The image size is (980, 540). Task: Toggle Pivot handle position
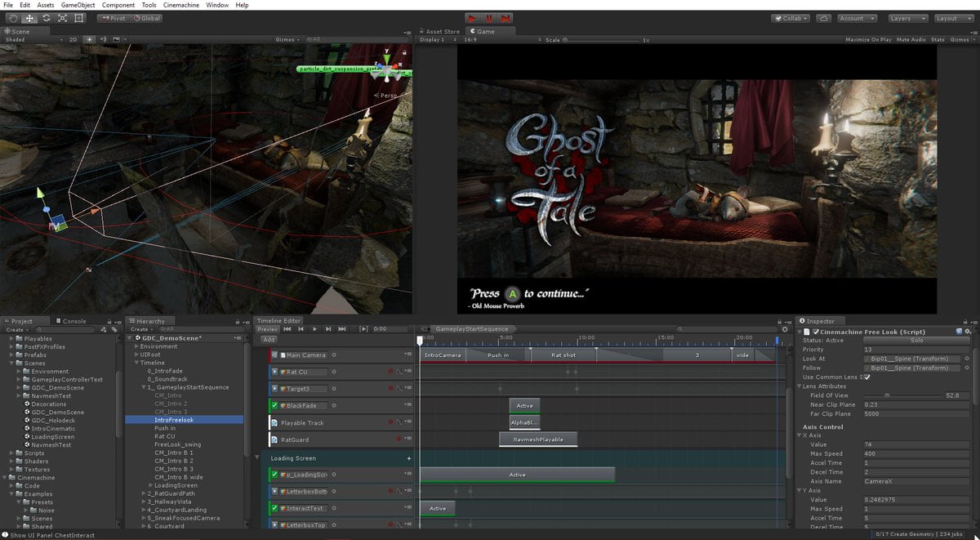coord(114,18)
